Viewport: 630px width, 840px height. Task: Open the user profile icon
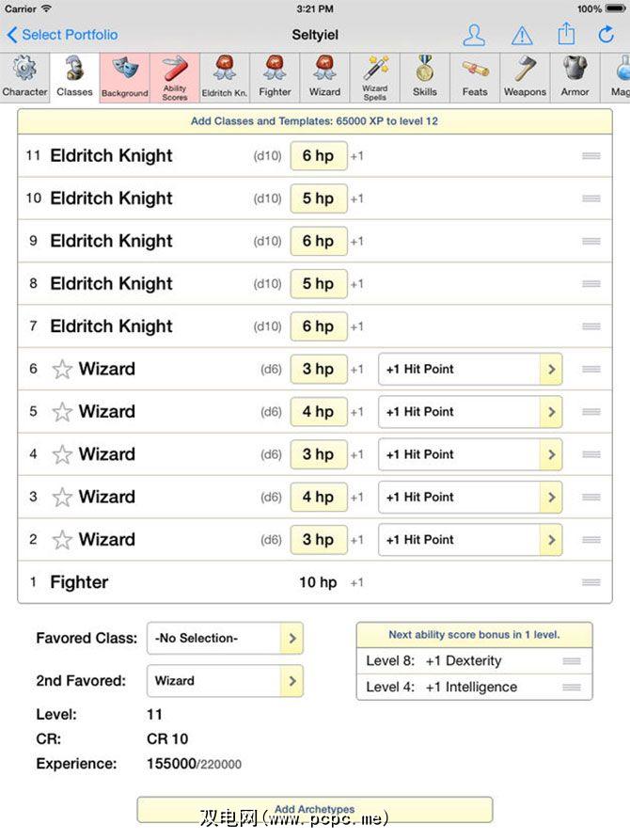click(475, 36)
